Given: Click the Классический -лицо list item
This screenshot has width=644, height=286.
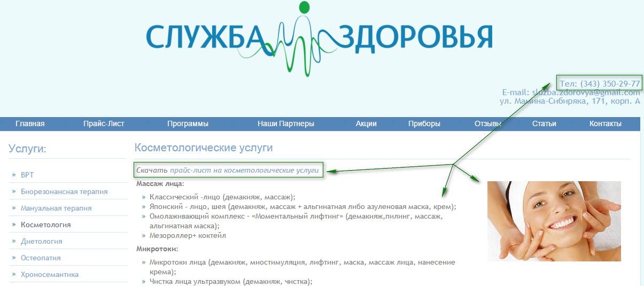Looking at the screenshot, I should point(222,197).
